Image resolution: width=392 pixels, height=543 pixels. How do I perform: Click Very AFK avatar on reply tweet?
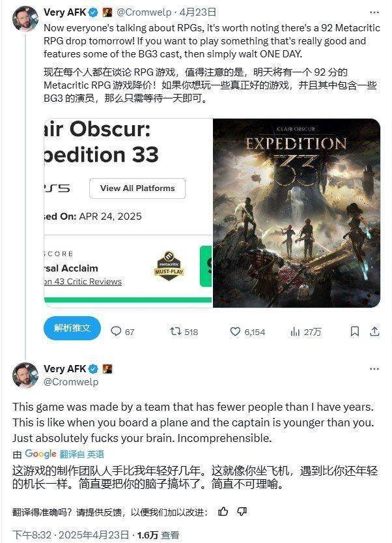click(25, 375)
